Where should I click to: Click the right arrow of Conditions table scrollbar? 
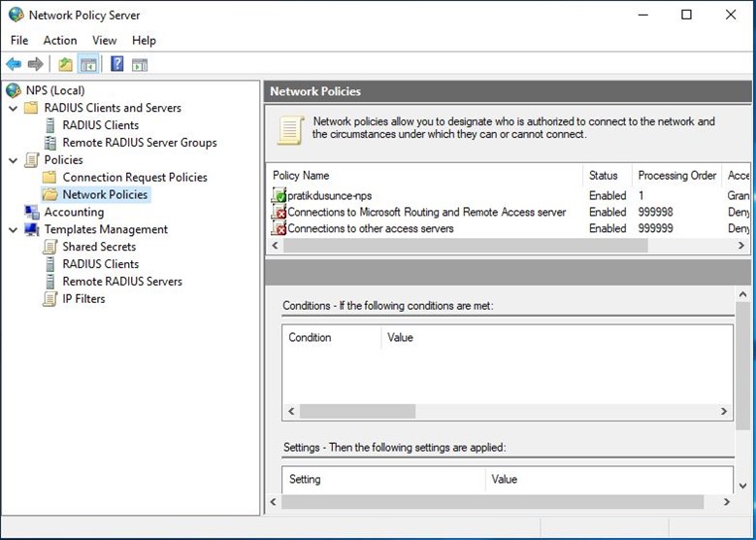[724, 411]
